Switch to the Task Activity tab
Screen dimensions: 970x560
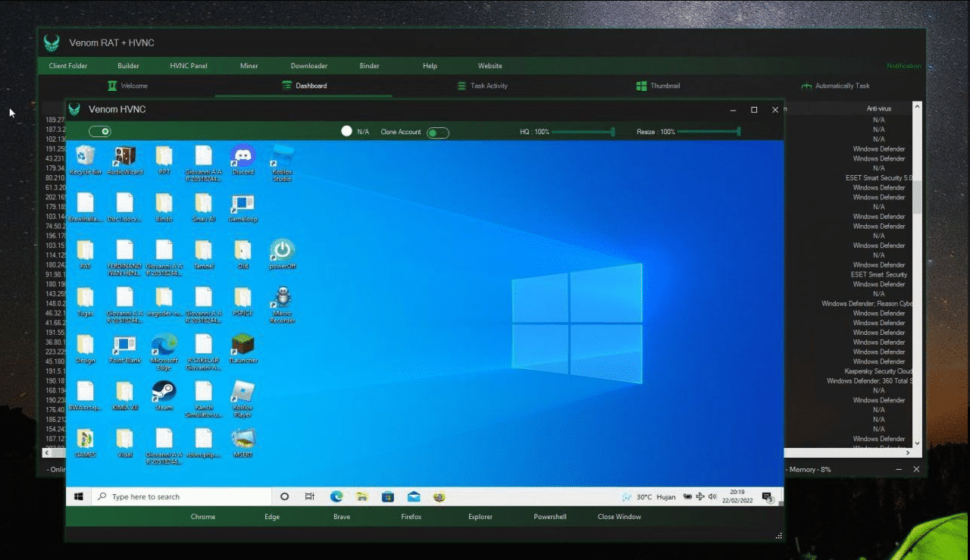click(x=482, y=86)
